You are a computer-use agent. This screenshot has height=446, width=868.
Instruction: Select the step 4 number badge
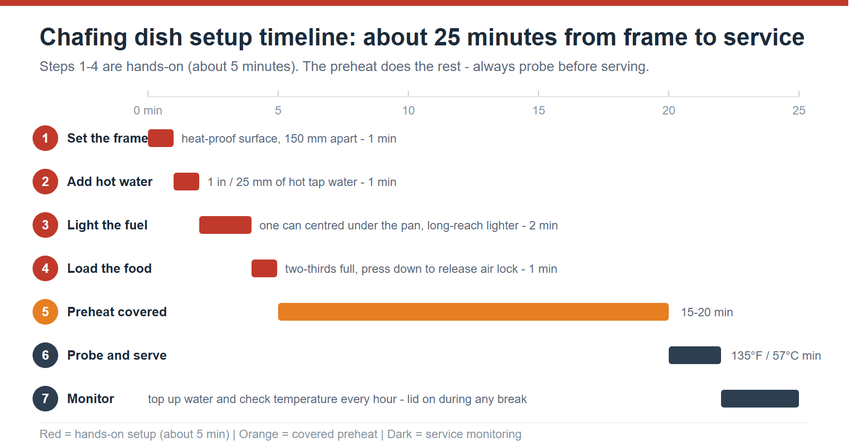tap(45, 268)
